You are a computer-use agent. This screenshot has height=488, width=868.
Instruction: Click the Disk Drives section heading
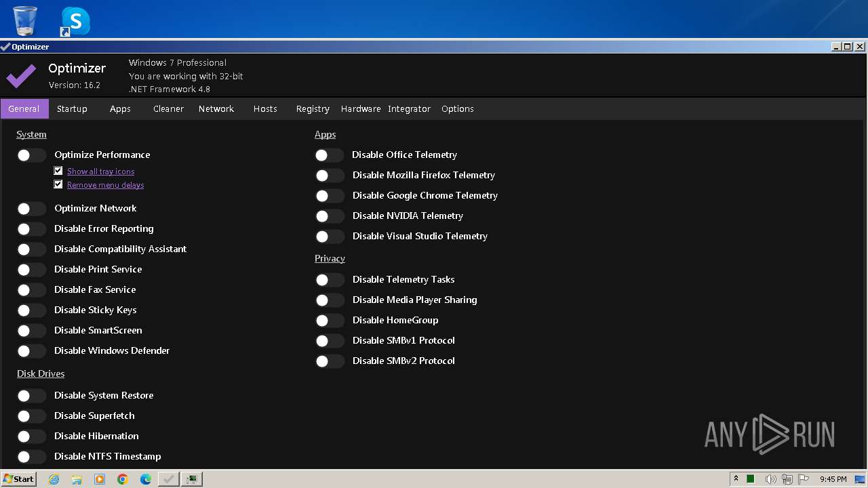(x=41, y=373)
